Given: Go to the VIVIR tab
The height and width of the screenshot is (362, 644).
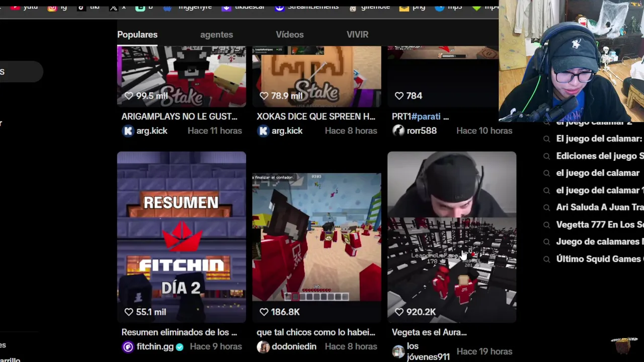Looking at the screenshot, I should point(357,35).
